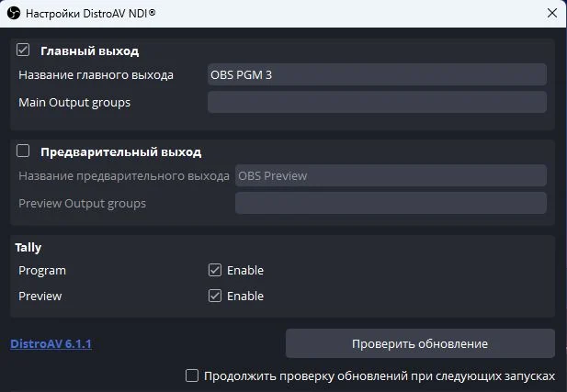
Task: Click the Tally section heading
Action: tap(28, 248)
